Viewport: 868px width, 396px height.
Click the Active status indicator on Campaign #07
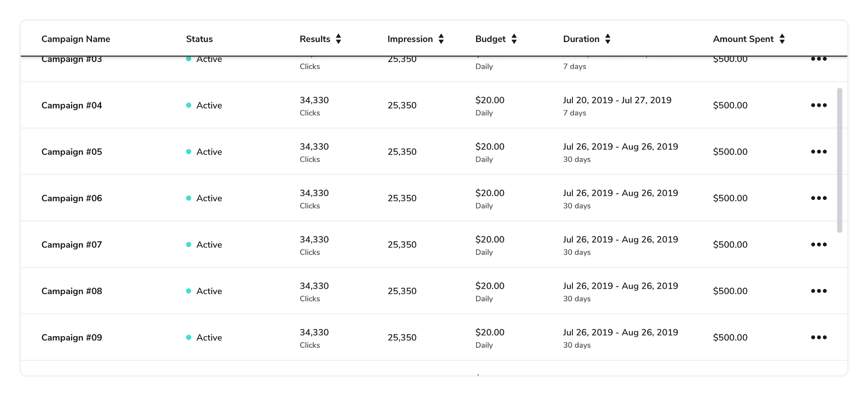[x=189, y=245]
